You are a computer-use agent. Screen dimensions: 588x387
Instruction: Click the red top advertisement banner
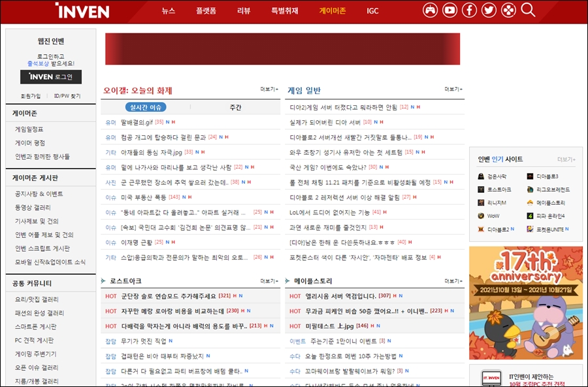tap(282, 49)
